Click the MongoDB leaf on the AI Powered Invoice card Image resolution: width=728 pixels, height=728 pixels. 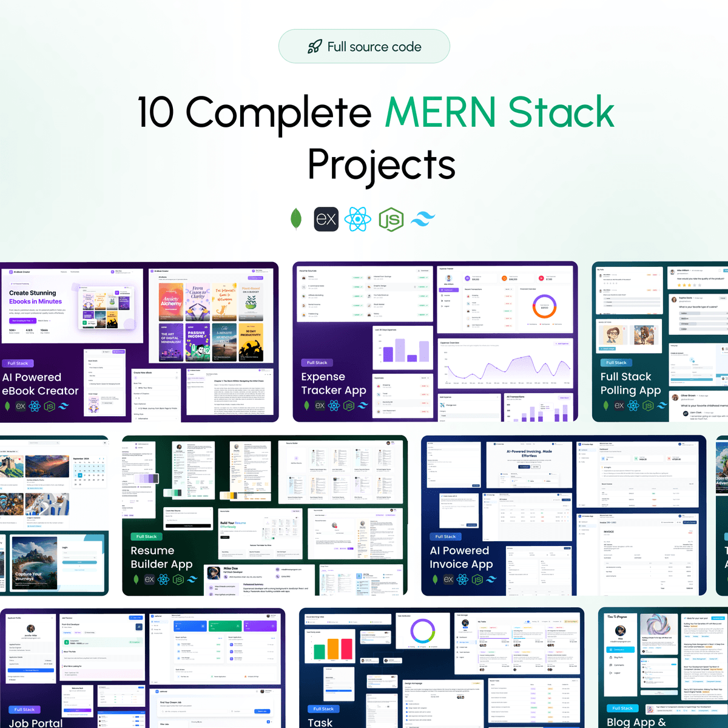[x=435, y=579]
